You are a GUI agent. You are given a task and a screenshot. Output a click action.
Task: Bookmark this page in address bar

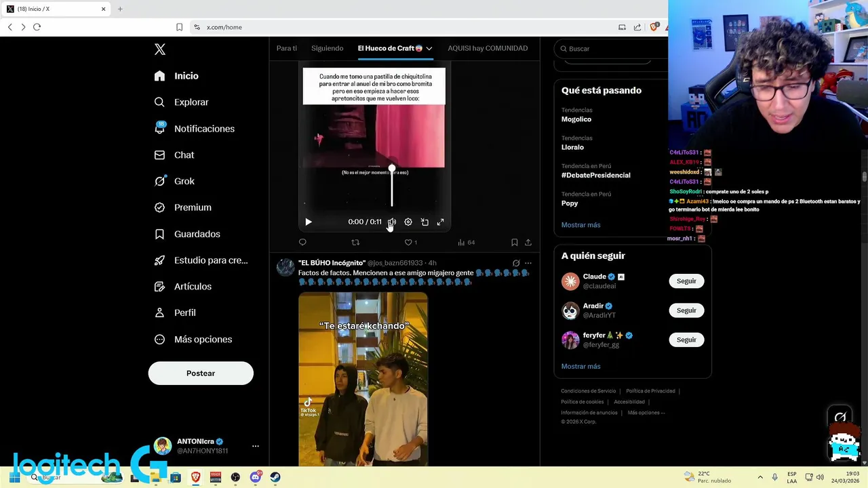point(179,27)
